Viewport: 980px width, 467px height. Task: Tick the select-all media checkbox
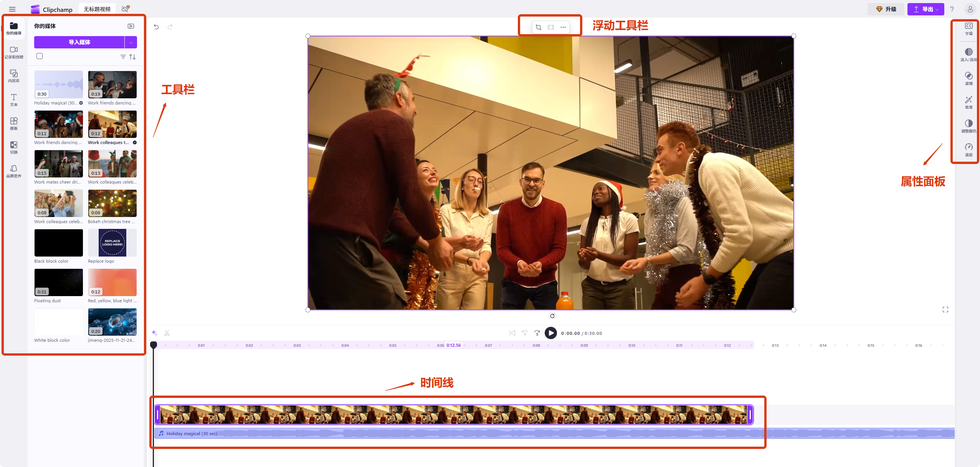pos(40,56)
